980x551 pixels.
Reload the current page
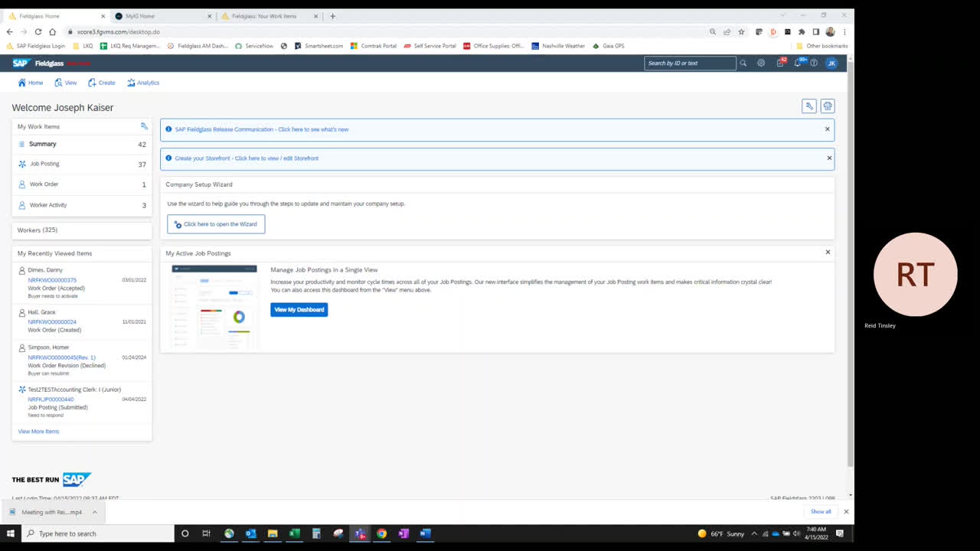(38, 32)
